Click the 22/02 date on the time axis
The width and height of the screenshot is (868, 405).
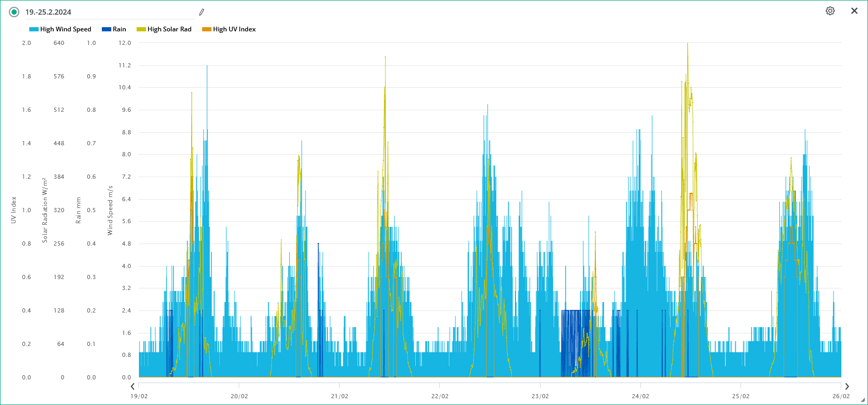[440, 396]
